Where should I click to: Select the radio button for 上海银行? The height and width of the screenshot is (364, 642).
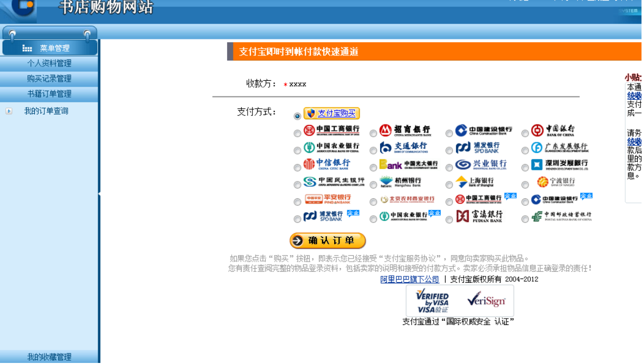pyautogui.click(x=449, y=185)
